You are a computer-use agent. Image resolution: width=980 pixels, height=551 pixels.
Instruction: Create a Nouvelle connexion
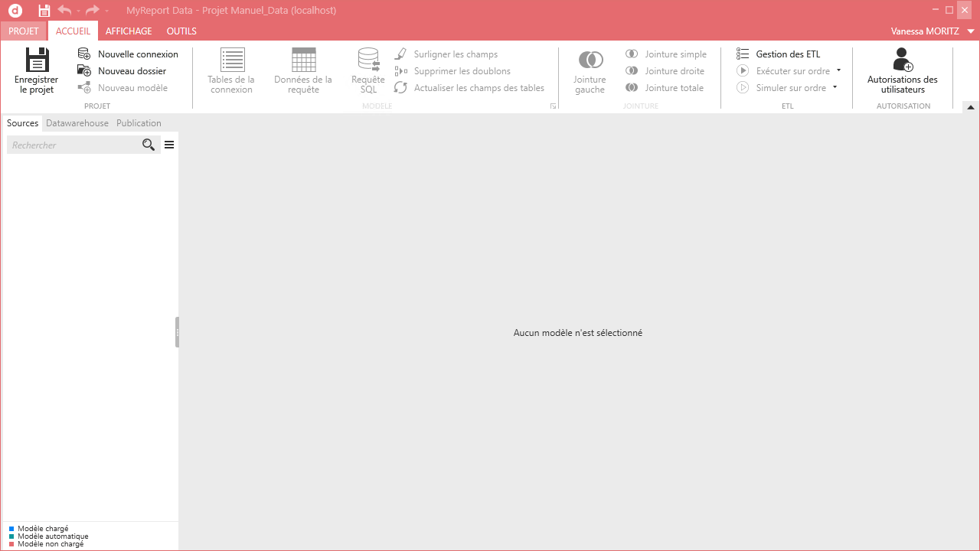click(128, 54)
